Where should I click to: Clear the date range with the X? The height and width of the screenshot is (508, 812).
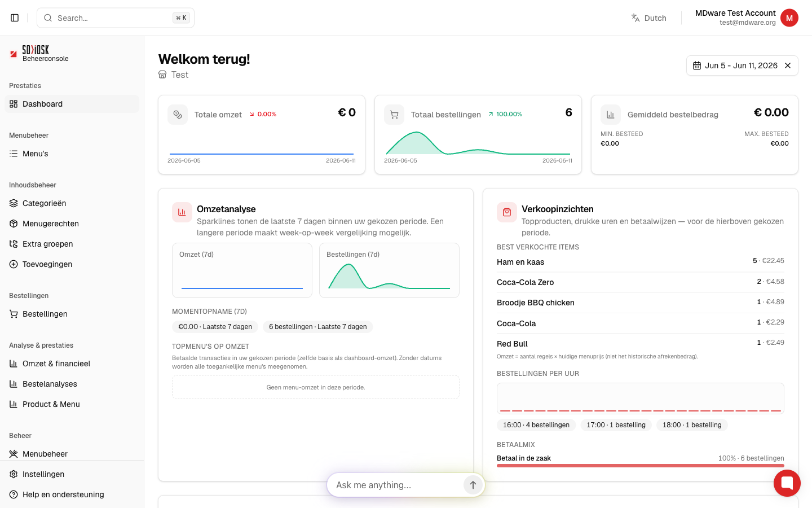pos(788,65)
